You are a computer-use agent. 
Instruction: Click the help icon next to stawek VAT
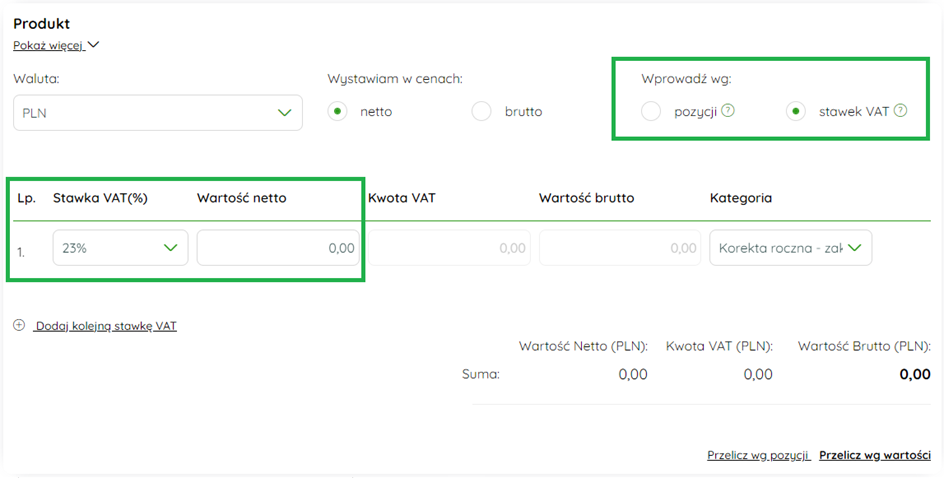pyautogui.click(x=900, y=111)
